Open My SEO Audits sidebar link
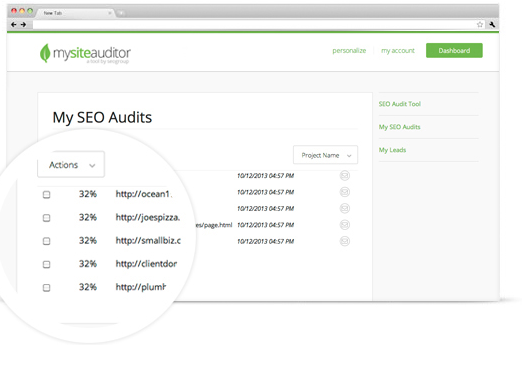 399,127
